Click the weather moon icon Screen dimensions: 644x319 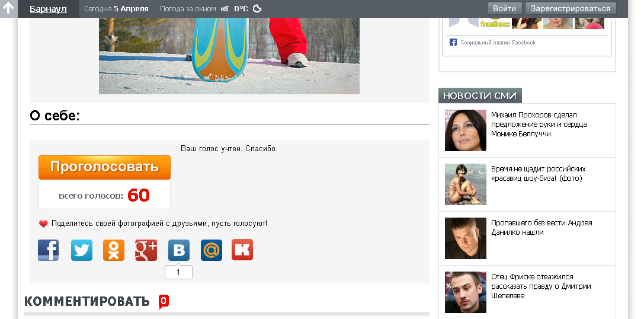(x=257, y=9)
